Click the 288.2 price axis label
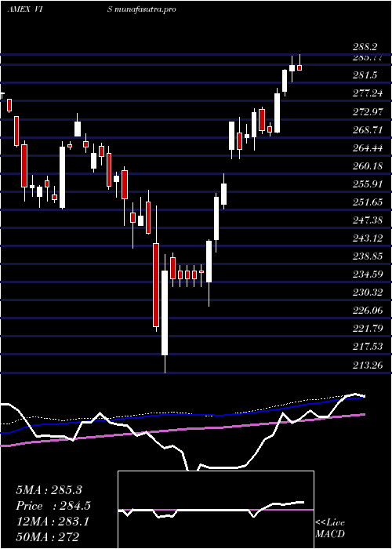The image size is (392, 549). (365, 47)
